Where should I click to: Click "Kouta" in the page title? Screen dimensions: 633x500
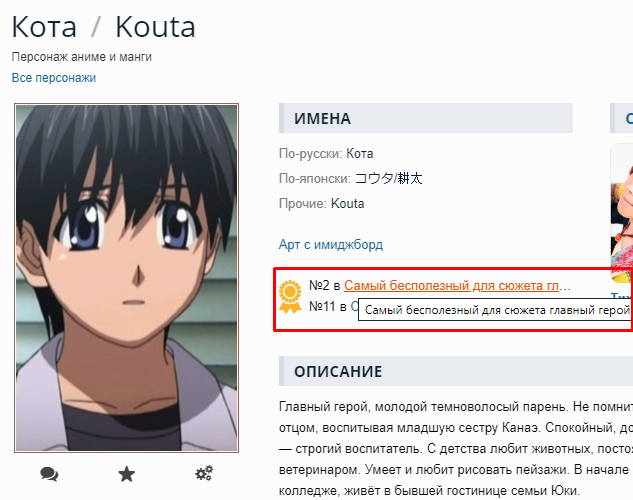tap(155, 27)
